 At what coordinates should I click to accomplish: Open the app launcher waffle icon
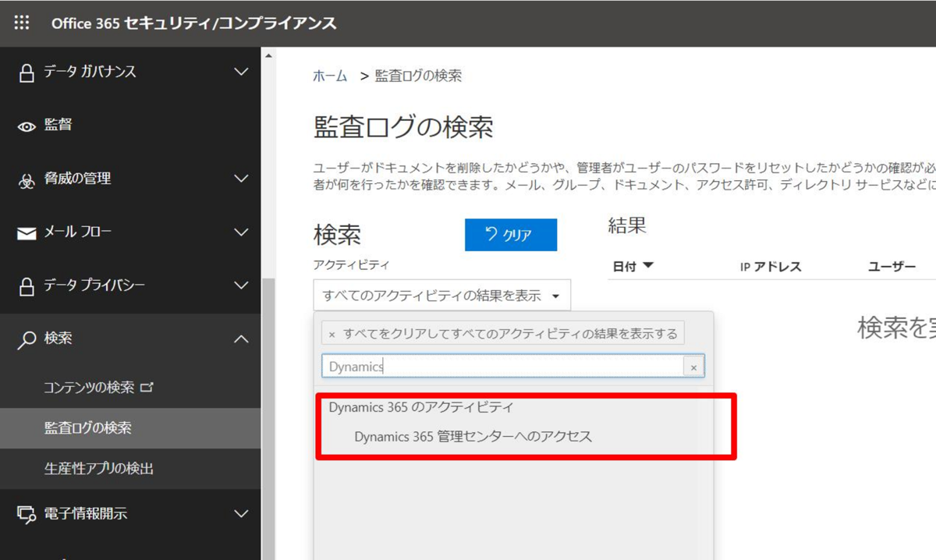pyautogui.click(x=22, y=23)
